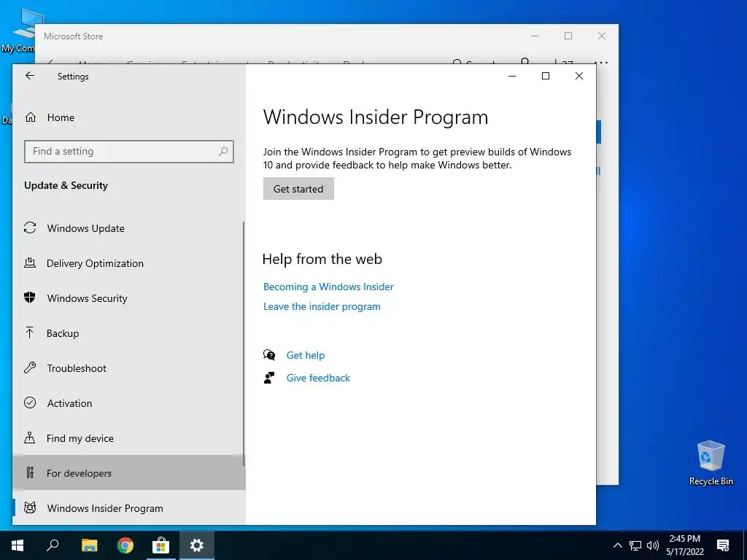
Task: Click the Give feedback link
Action: coord(318,378)
